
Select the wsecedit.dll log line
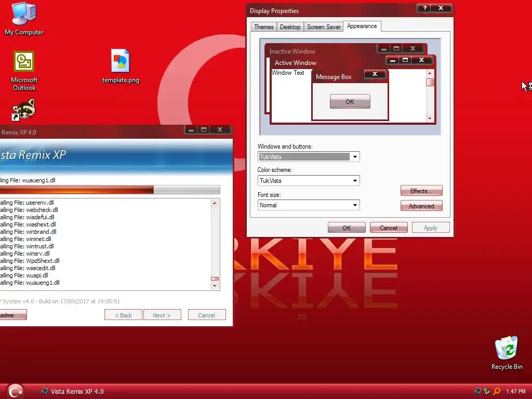click(x=28, y=268)
